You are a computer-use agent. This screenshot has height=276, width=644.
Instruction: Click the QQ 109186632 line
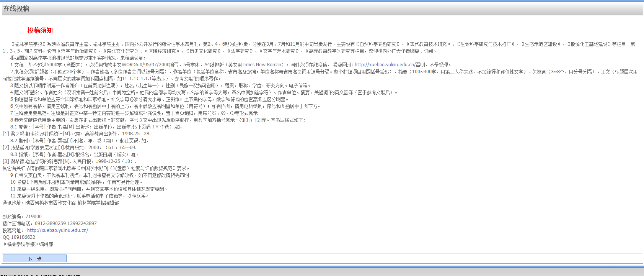point(19,237)
